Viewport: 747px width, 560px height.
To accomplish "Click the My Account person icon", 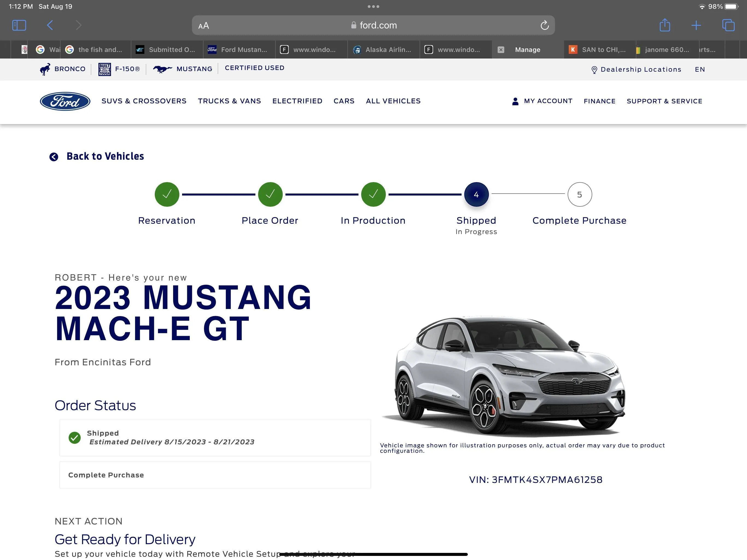I will (x=515, y=101).
